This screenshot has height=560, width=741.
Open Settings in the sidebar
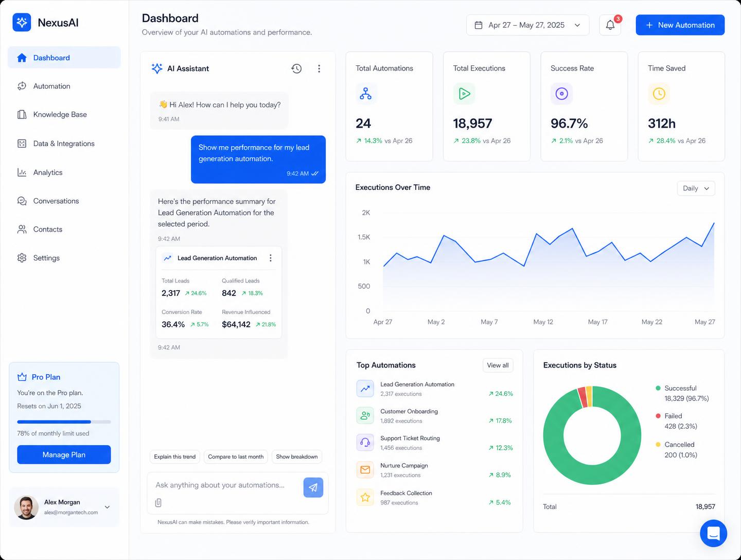click(64, 258)
